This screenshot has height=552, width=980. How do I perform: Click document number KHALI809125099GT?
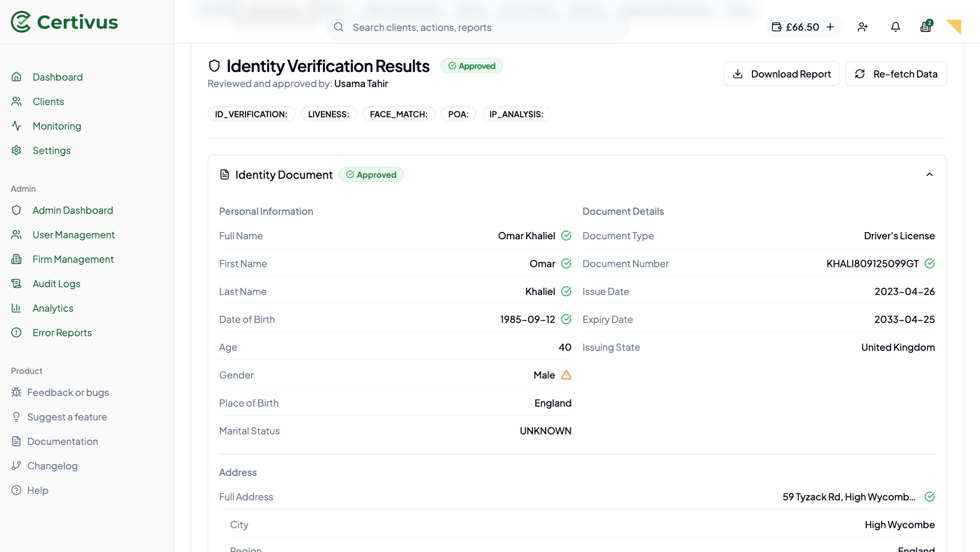(x=872, y=264)
